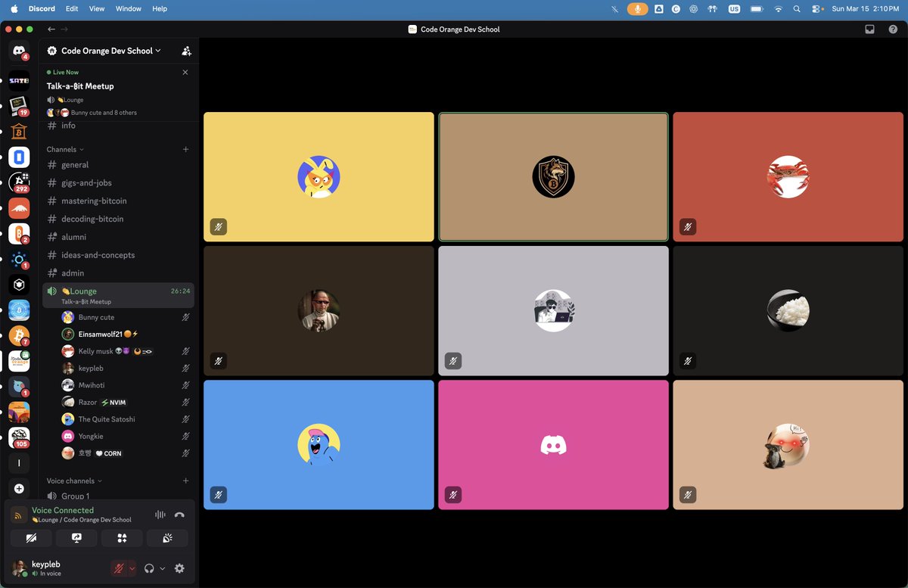Open macOS Control Center icon
This screenshot has width=908, height=588.
coord(818,9)
